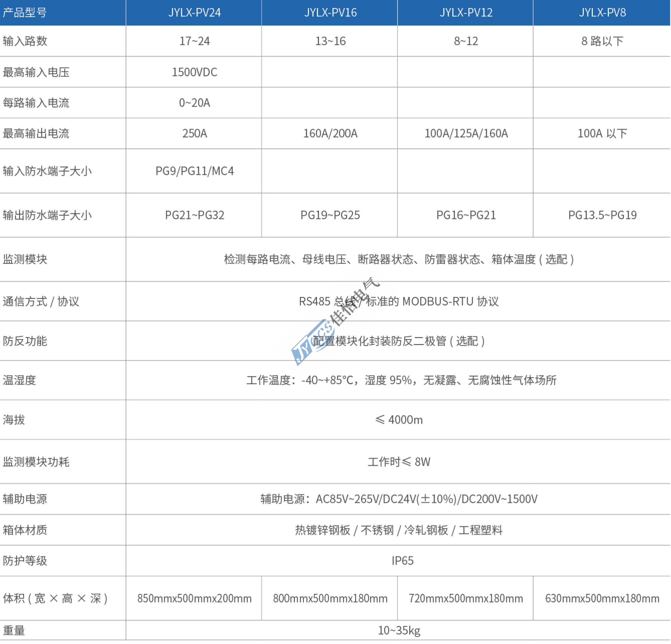Select column header JYLX-PV12
Viewport: 671px width, 644px height.
pyautogui.click(x=466, y=13)
